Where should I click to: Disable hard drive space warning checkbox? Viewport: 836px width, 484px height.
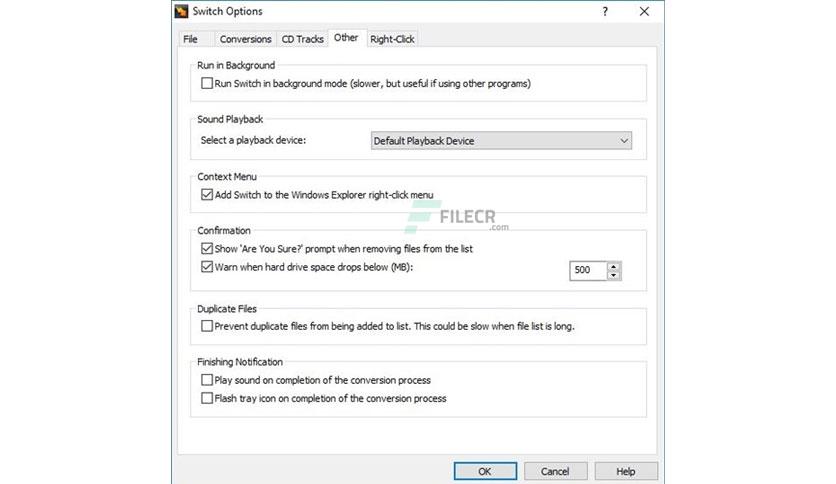pyautogui.click(x=207, y=267)
